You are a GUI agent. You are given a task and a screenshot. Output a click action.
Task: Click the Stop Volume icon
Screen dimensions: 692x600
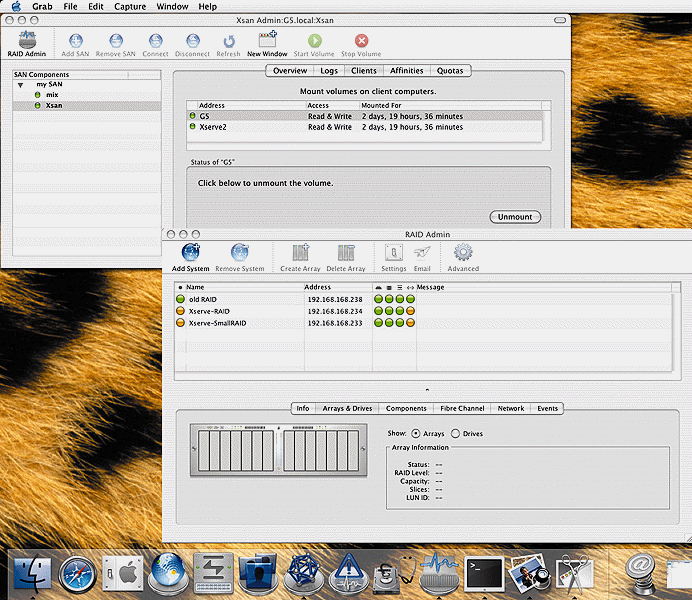click(x=361, y=45)
